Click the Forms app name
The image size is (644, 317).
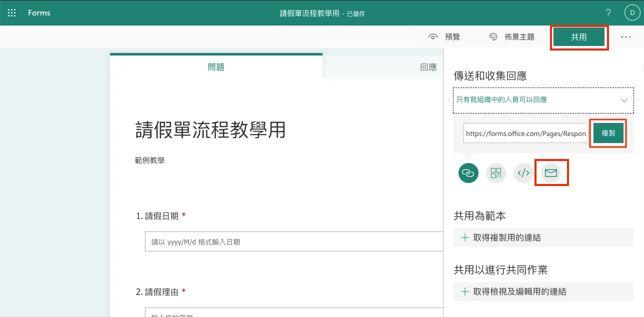(39, 13)
